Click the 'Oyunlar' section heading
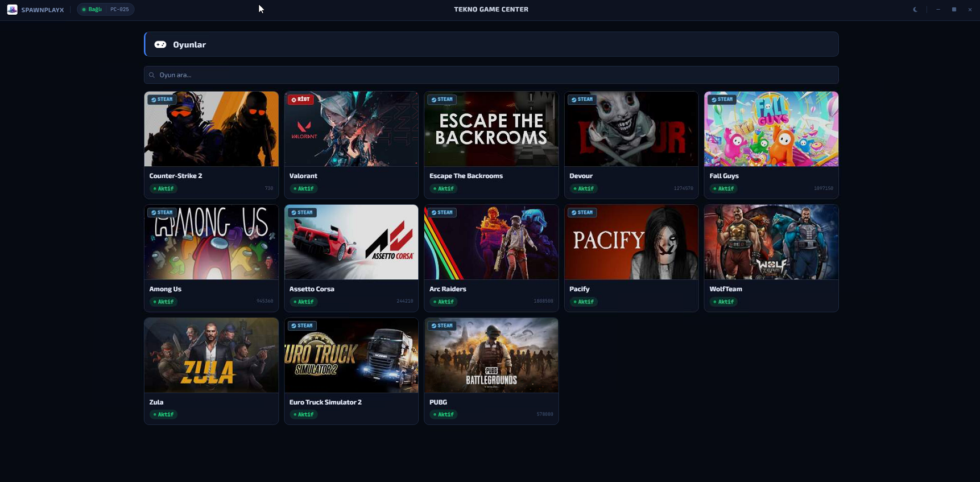 [189, 44]
